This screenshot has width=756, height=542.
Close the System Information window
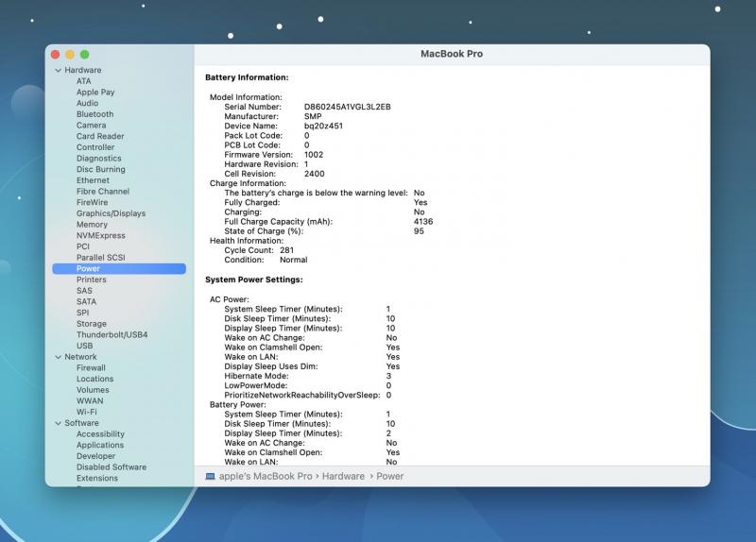tap(56, 55)
